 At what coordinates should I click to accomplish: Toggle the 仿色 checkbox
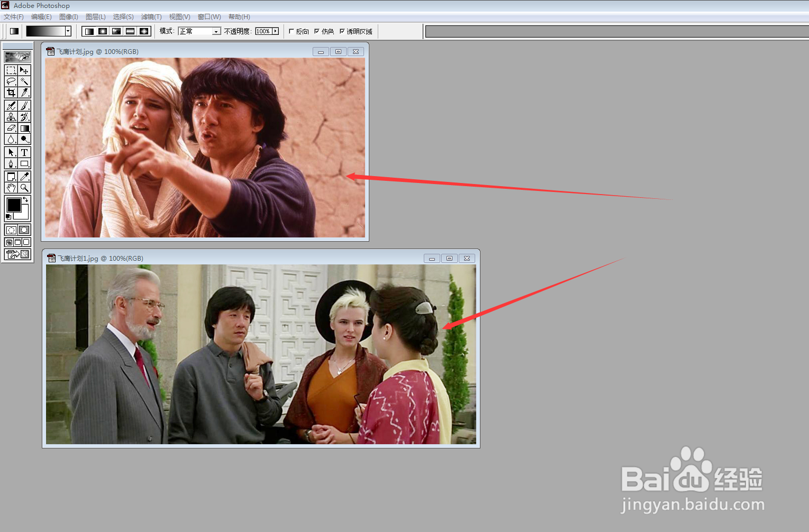[x=317, y=31]
